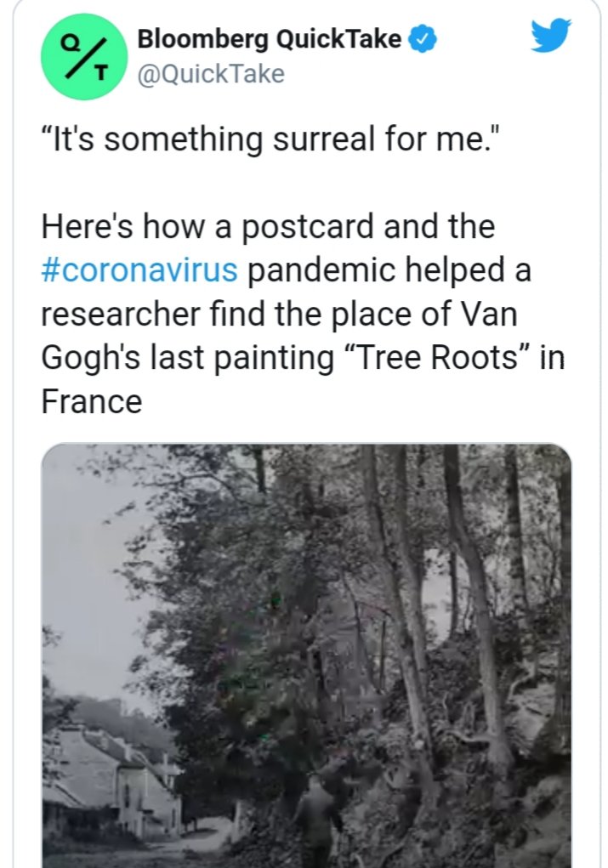
Task: Play the Tree Roots postcard video
Action: click(306, 655)
